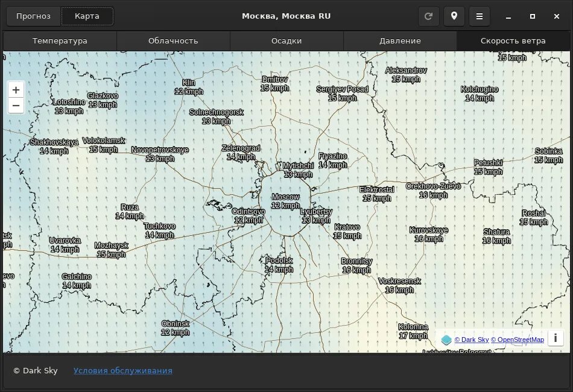
Task: Click the Bronnitsy label
Action: pyautogui.click(x=356, y=265)
